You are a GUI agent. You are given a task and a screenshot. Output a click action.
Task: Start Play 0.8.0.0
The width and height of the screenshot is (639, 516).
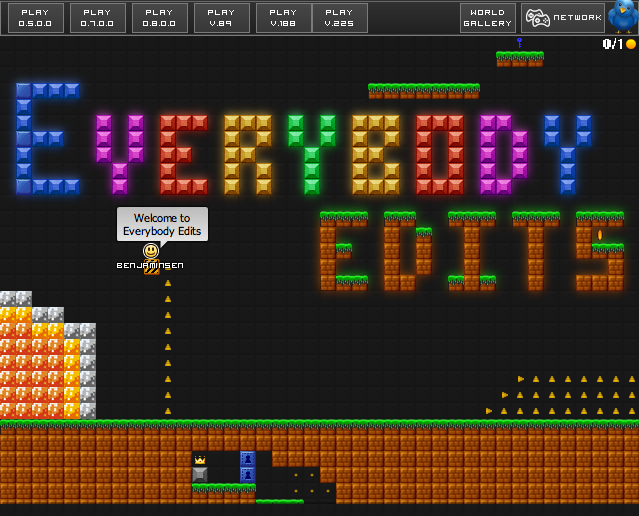pos(160,18)
